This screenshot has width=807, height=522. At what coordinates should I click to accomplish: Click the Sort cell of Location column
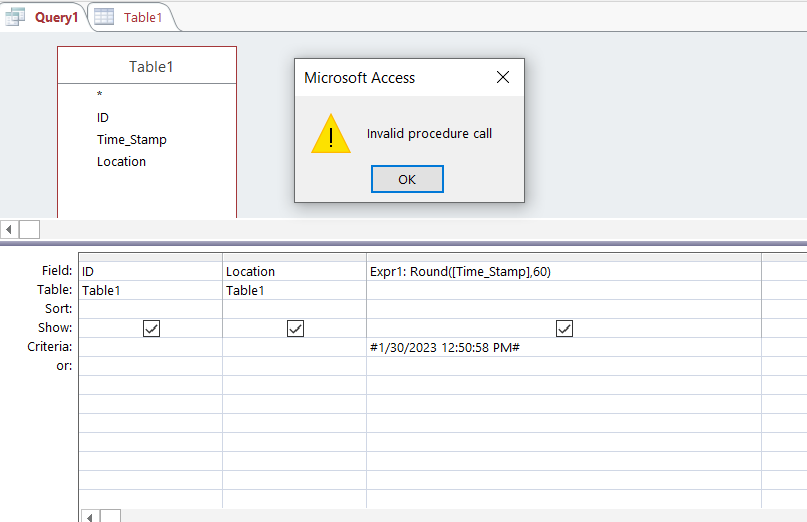point(295,309)
